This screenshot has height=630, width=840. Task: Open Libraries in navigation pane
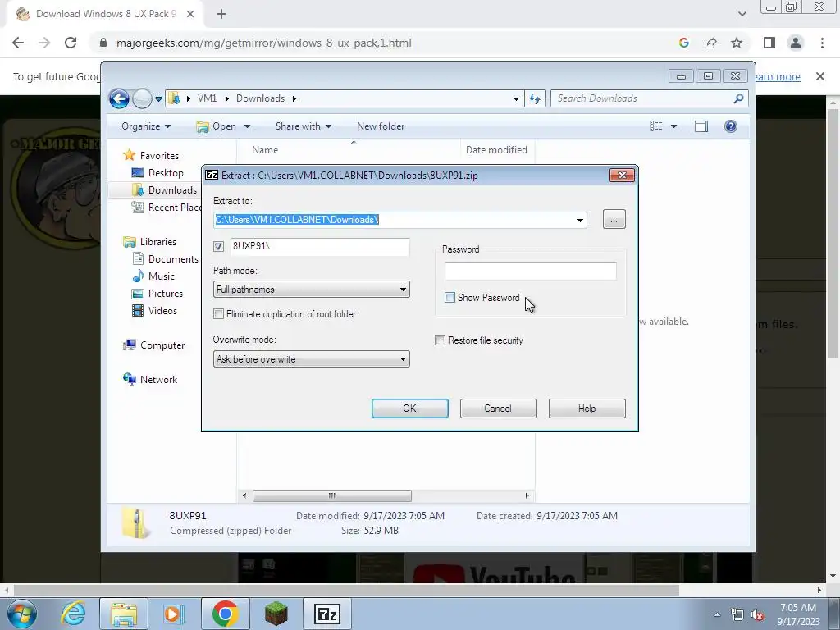pyautogui.click(x=158, y=242)
